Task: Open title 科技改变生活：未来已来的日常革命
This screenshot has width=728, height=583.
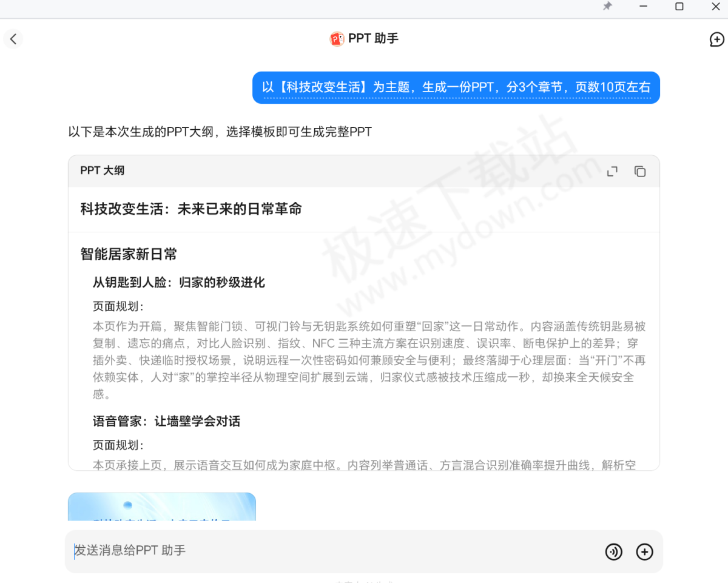Action: [190, 209]
